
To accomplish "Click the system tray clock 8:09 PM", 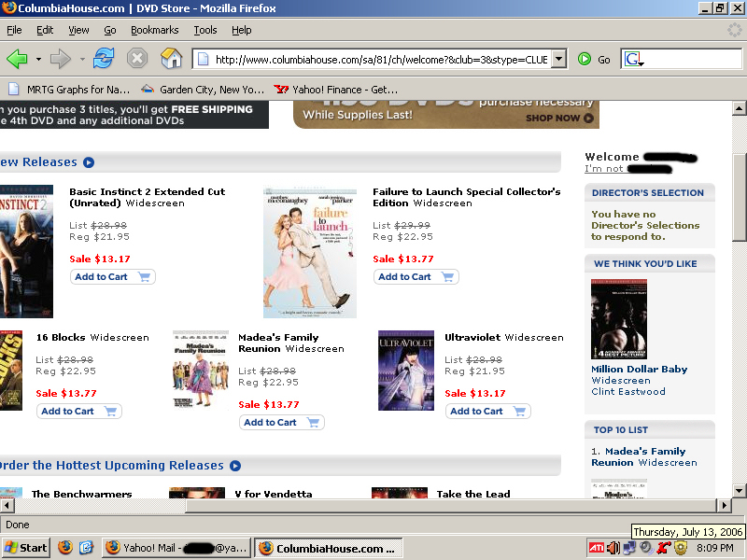I will [x=714, y=548].
